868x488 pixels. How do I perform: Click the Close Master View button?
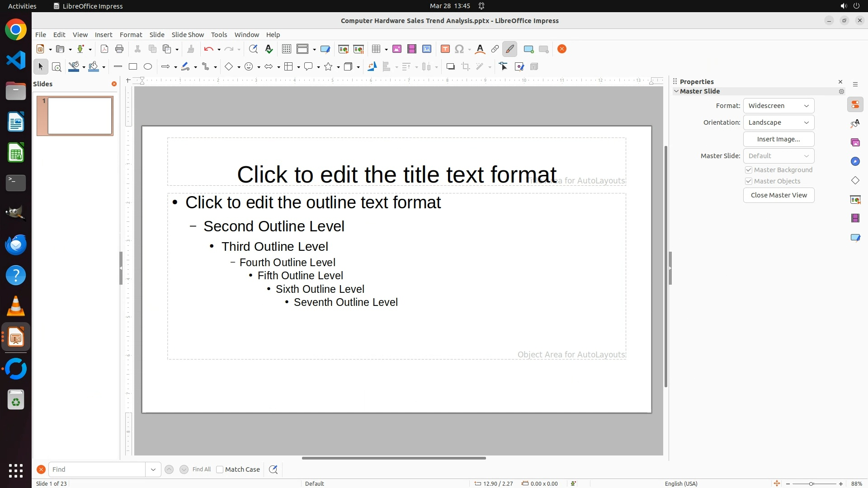778,195
